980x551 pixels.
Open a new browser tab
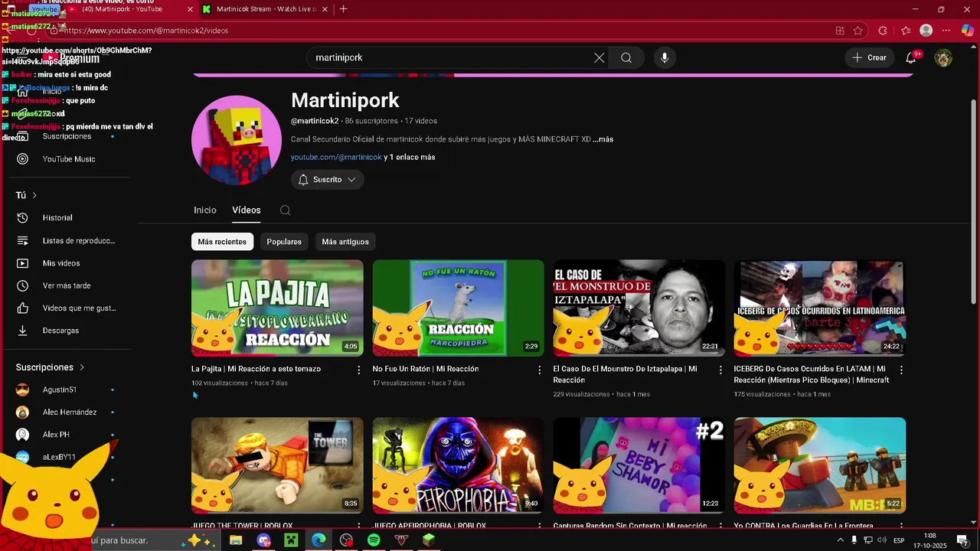(x=343, y=9)
